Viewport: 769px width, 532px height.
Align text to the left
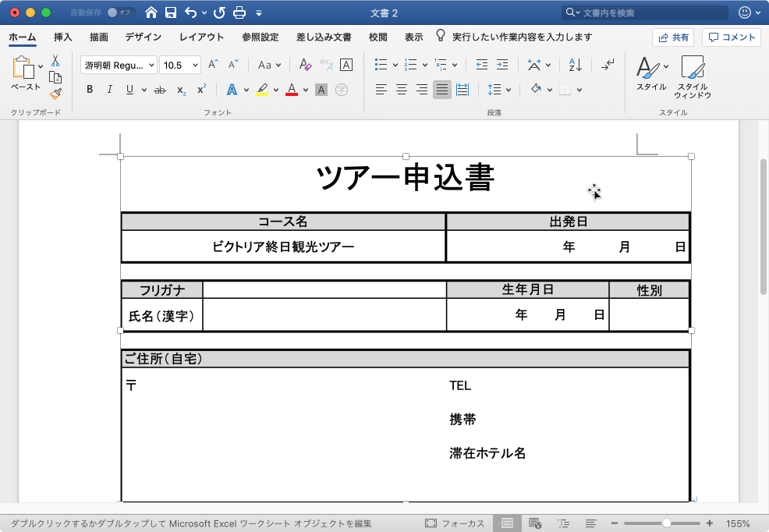click(381, 89)
